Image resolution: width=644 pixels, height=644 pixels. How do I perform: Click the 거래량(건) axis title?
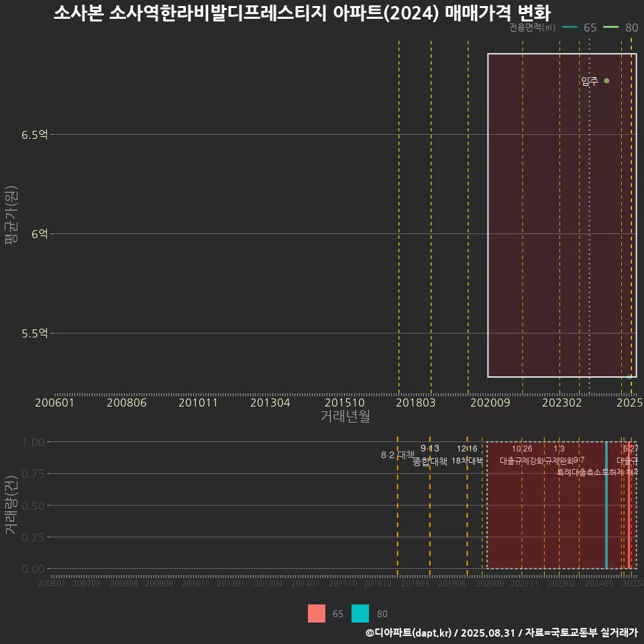tap(11, 506)
